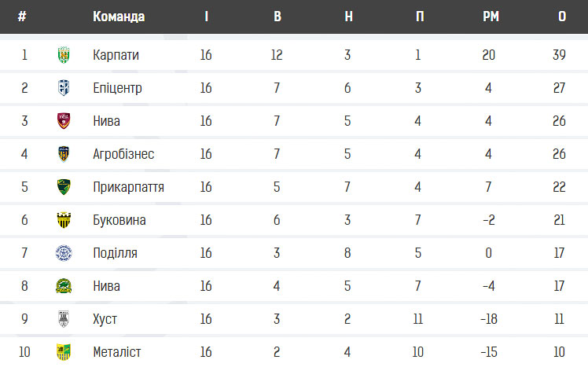Select the Хуст team name

coord(105,319)
